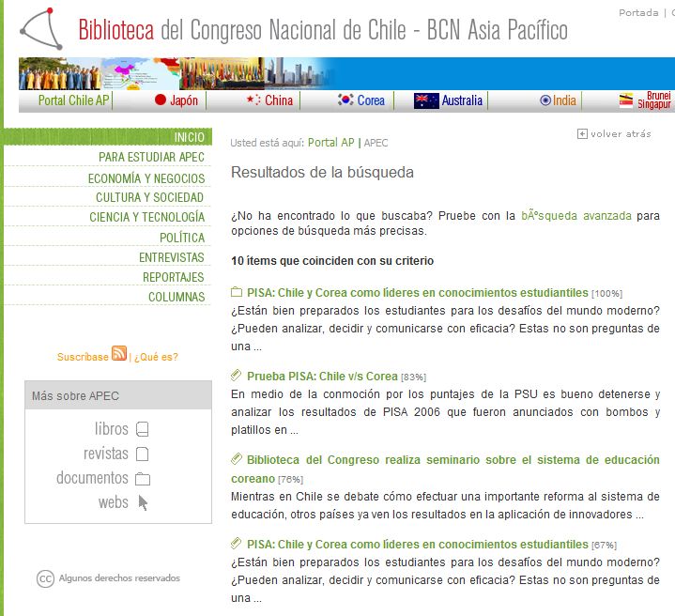
Task: Select CIENCIA Y TECNOLOGÍA menu item
Action: 147,217
